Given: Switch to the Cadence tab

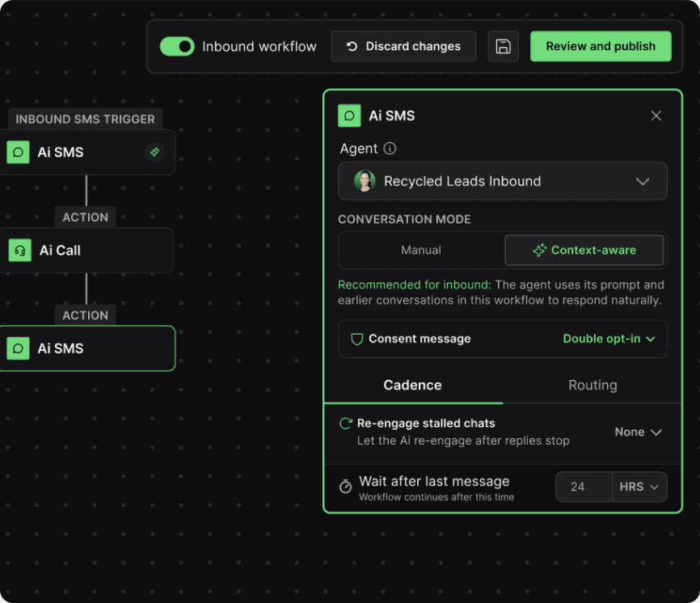Looking at the screenshot, I should click(x=412, y=386).
